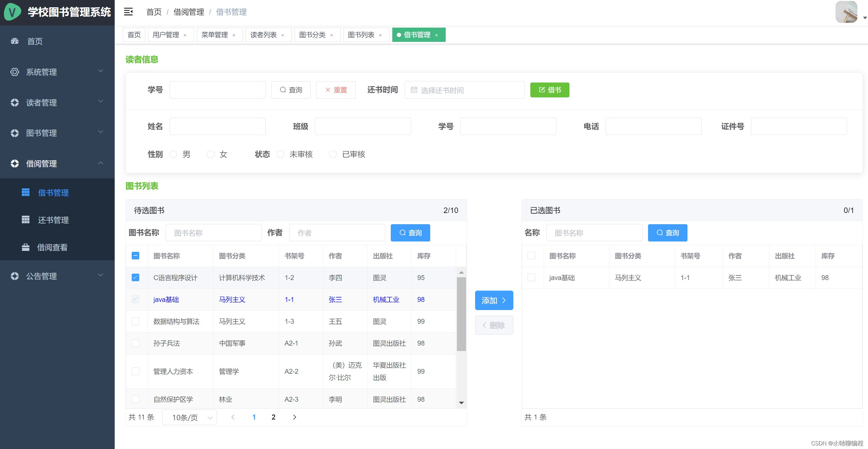The height and width of the screenshot is (449, 868).
Task: Check the java基础 checkbox in 已选图书
Action: coord(531,277)
